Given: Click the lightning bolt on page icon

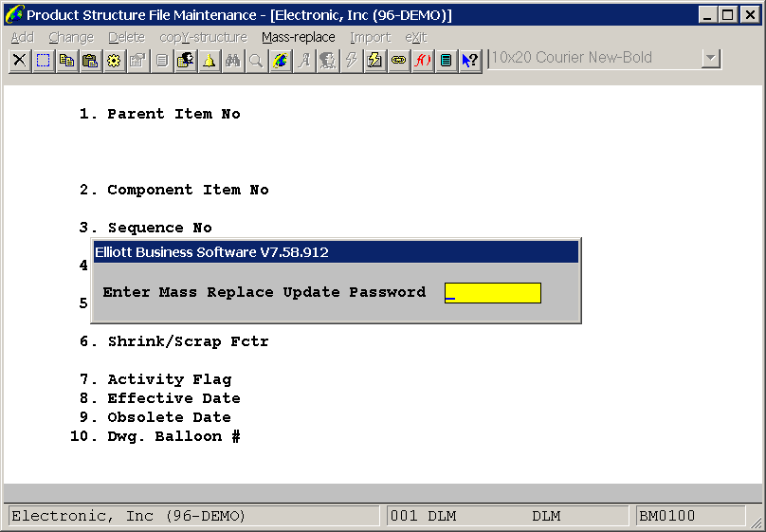Looking at the screenshot, I should point(374,61).
